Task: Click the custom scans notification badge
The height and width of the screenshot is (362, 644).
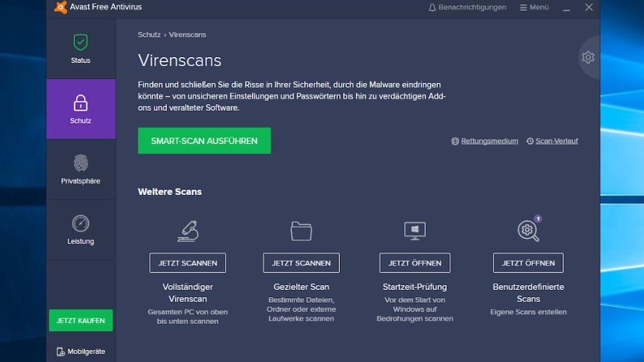Action: coord(538,219)
